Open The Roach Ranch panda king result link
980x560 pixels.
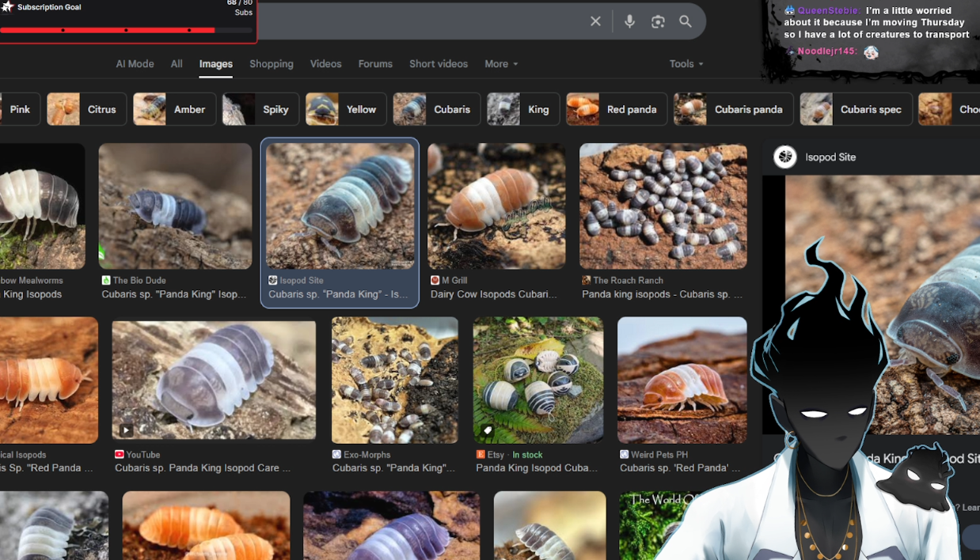(x=662, y=294)
